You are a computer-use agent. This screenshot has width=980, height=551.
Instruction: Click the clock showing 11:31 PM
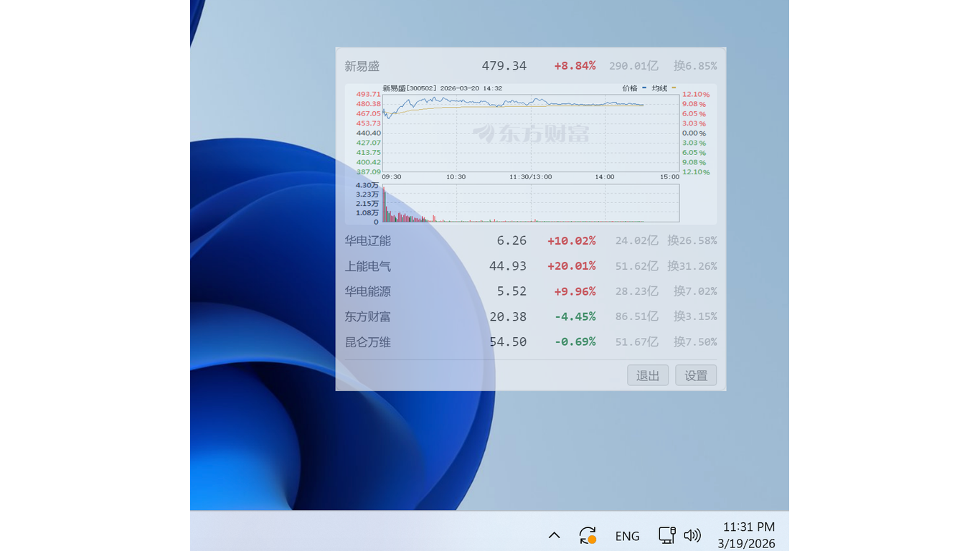pos(748,527)
